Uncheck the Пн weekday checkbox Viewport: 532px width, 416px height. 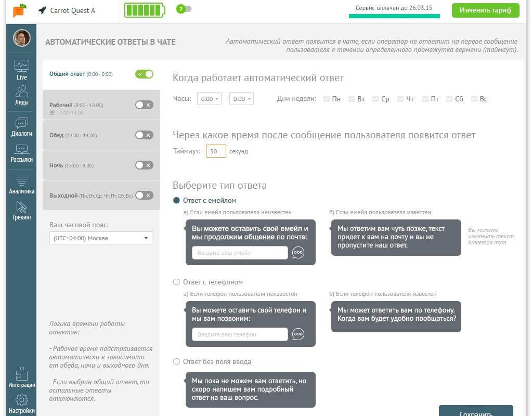[327, 99]
